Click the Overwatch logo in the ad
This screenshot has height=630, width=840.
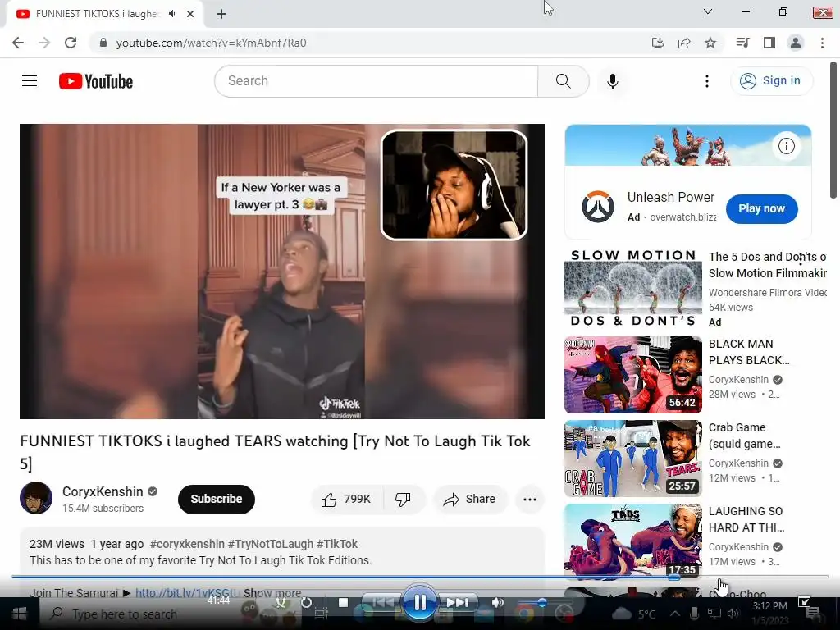[598, 207]
